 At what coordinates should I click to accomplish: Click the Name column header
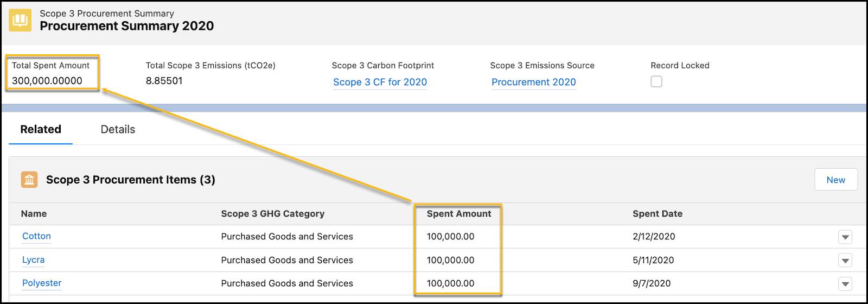34,214
